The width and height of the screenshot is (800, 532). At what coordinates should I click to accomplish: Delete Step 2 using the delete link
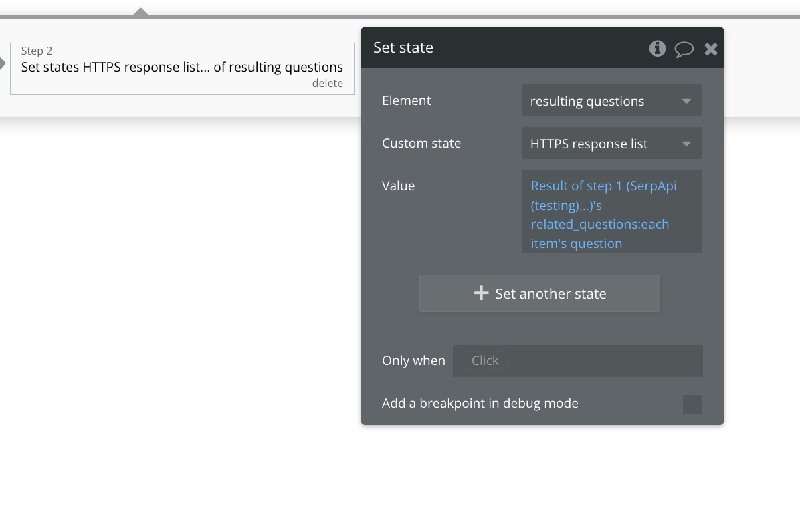[x=327, y=84]
